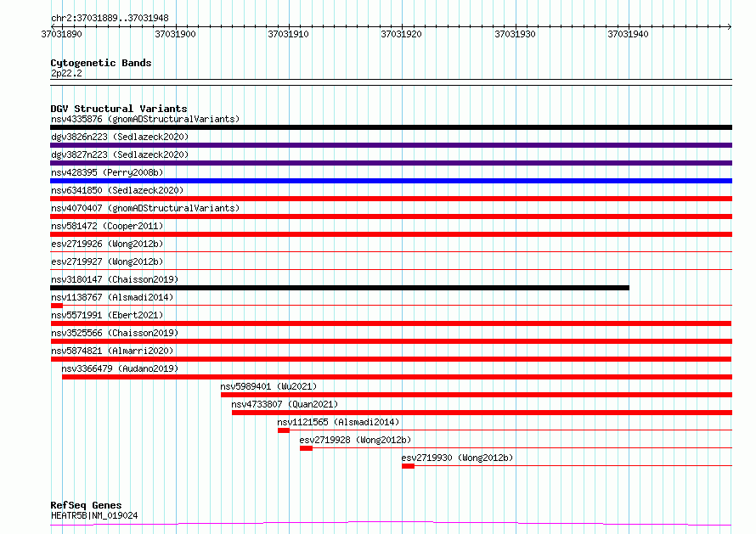This screenshot has height=534, width=756.
Task: Click the small red esv2719930 block
Action: pos(408,466)
